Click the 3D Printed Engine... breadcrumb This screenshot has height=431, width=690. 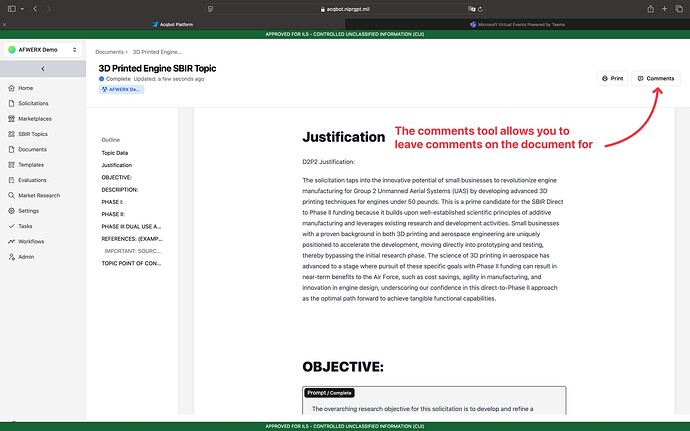[157, 52]
